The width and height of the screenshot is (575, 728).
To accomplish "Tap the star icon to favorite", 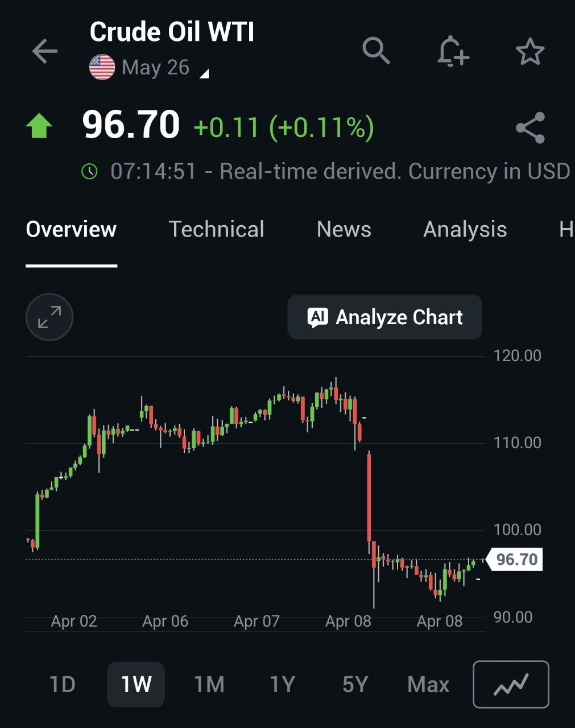I will click(530, 52).
